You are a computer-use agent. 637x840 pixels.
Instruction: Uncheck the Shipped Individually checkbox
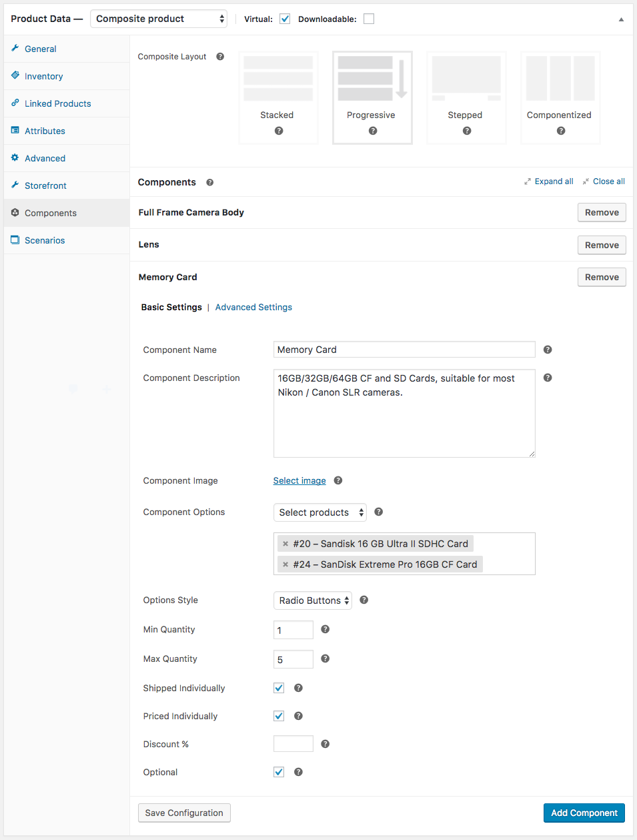click(279, 688)
